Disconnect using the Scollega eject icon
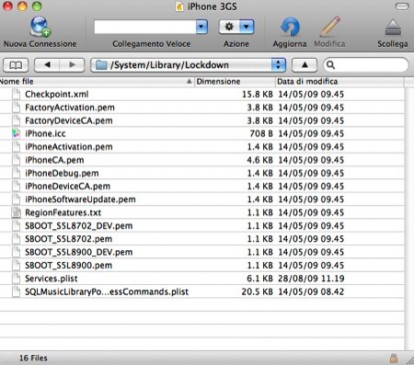Screen dimensions: 414x365 pyautogui.click(x=393, y=27)
